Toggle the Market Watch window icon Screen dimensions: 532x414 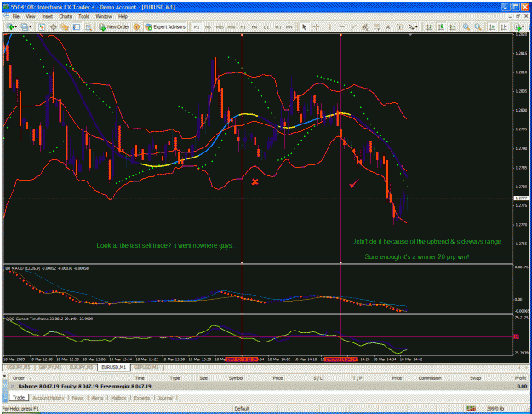click(x=42, y=26)
